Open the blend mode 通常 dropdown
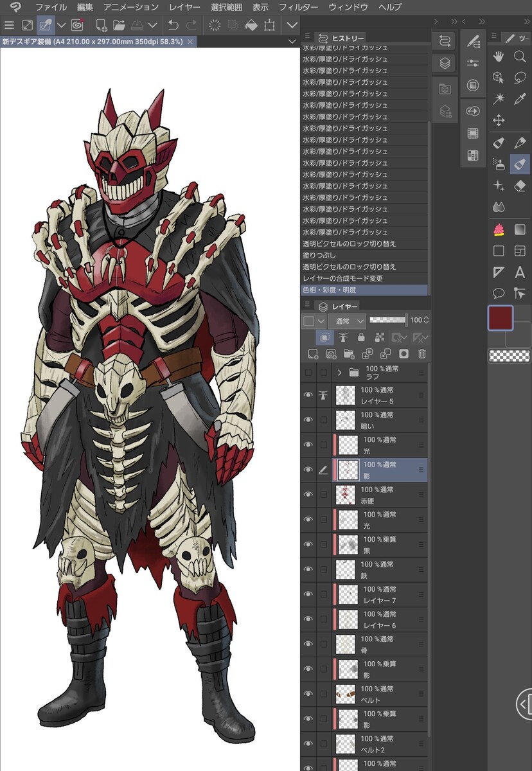 (x=347, y=320)
